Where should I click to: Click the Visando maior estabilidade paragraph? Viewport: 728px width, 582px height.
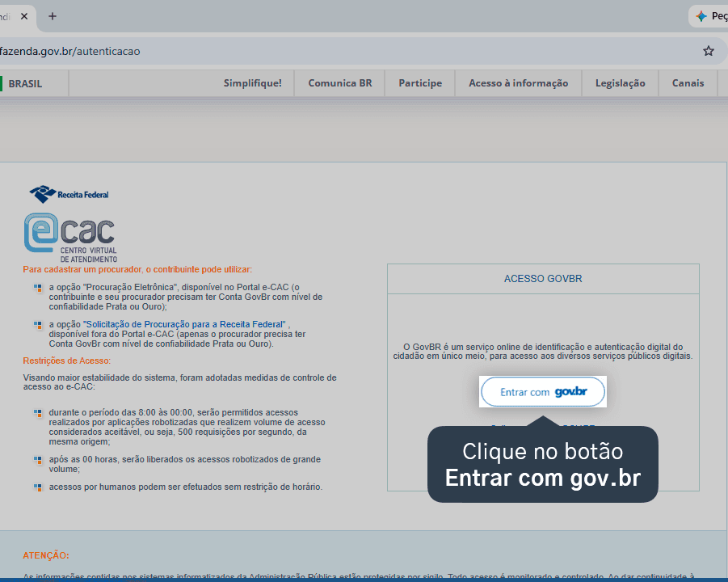point(179,382)
